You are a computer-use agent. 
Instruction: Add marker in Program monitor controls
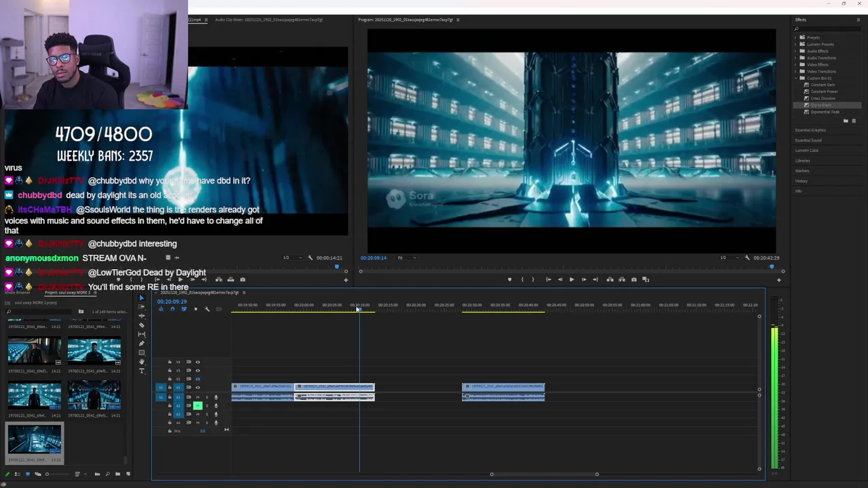[x=509, y=279]
